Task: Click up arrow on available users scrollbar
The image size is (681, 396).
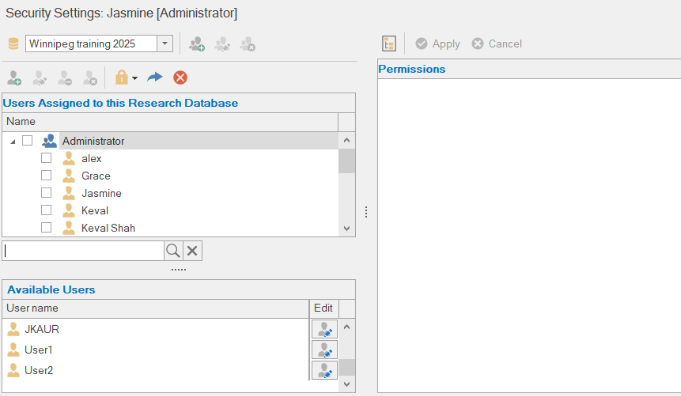Action: tap(347, 327)
